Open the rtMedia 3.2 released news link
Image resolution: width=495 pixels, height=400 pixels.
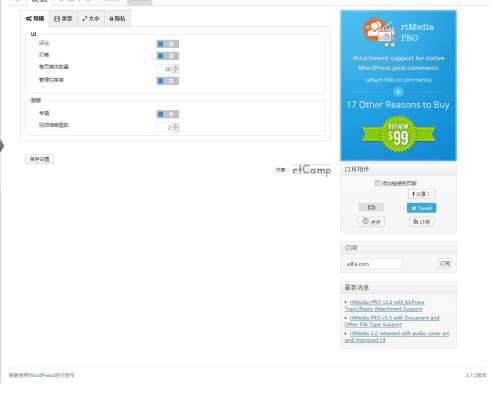click(x=397, y=337)
